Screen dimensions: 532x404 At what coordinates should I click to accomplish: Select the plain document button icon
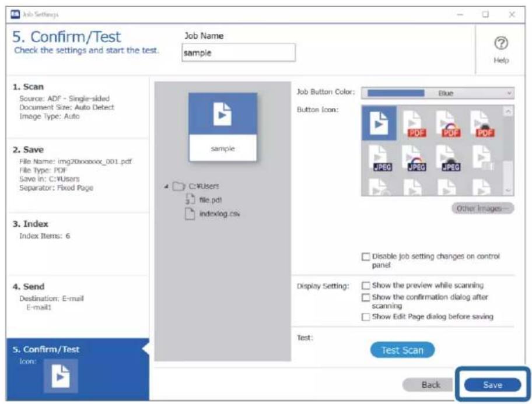(379, 123)
